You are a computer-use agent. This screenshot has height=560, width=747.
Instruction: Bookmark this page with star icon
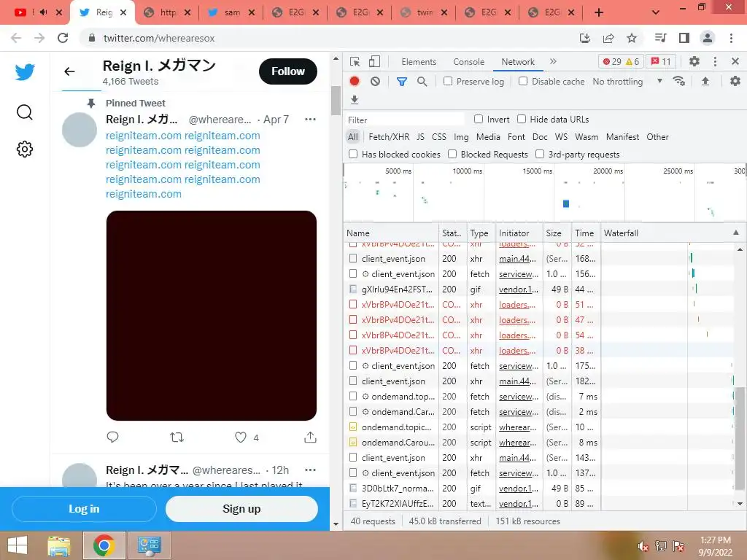click(x=632, y=38)
